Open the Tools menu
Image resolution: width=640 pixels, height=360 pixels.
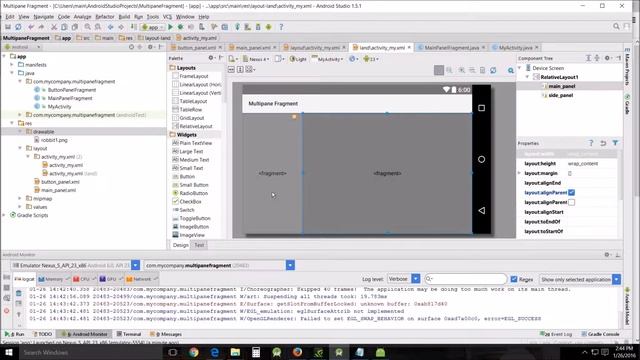coord(153,17)
